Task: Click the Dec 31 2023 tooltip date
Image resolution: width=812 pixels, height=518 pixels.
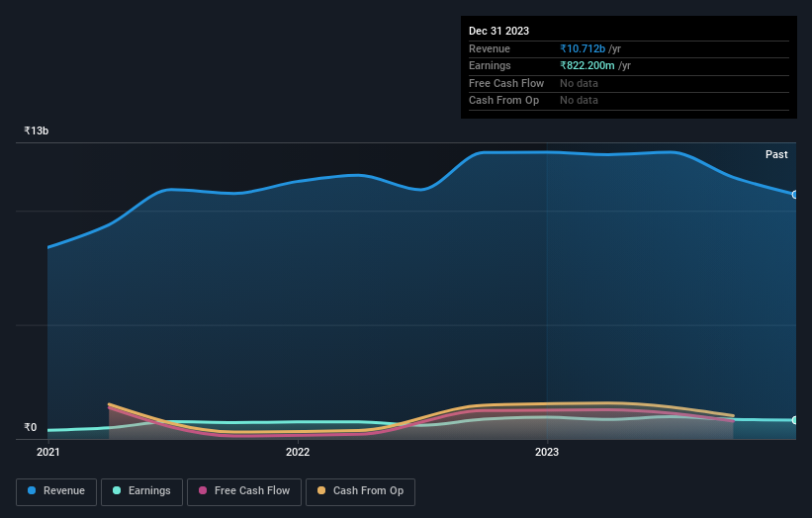Action: click(498, 31)
